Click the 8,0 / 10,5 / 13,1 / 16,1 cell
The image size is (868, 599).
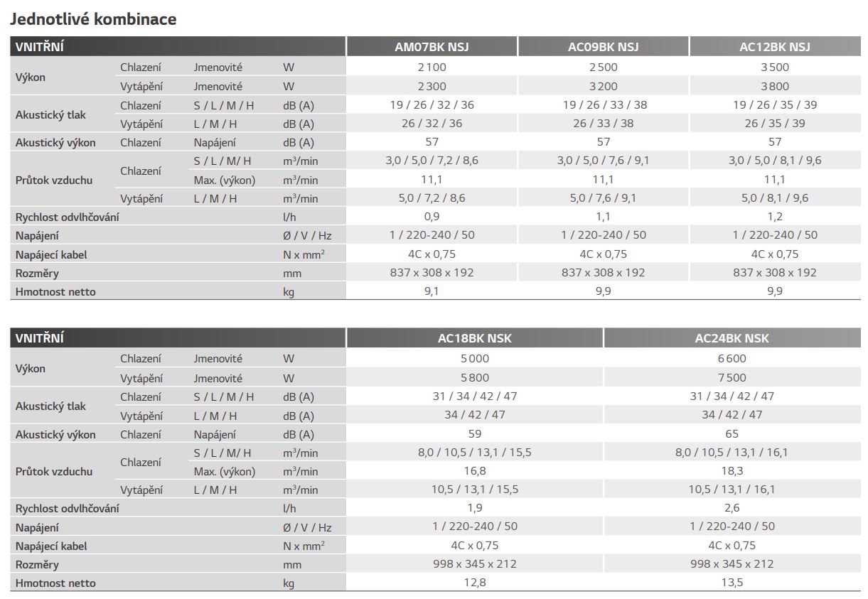732,453
